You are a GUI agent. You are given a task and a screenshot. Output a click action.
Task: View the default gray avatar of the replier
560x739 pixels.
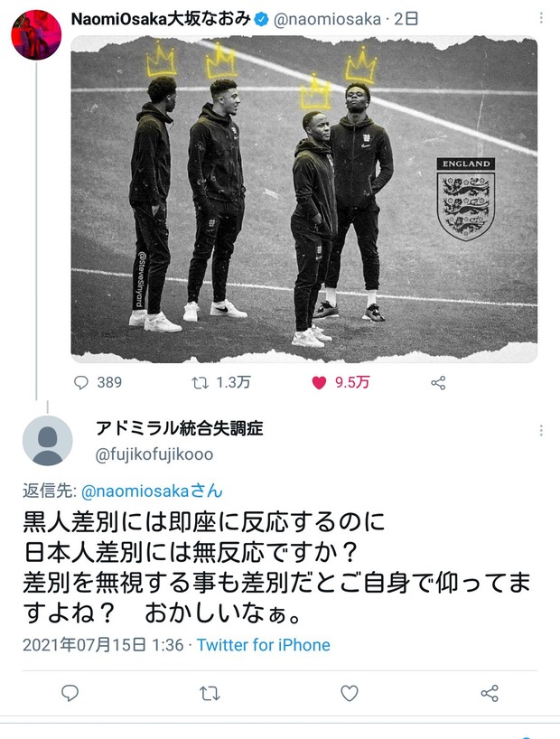pyautogui.click(x=48, y=441)
